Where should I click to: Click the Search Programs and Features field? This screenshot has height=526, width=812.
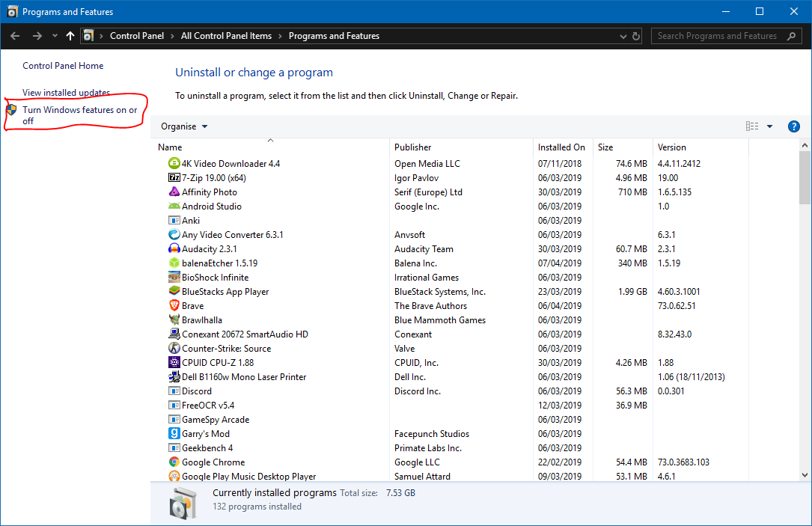coord(717,36)
